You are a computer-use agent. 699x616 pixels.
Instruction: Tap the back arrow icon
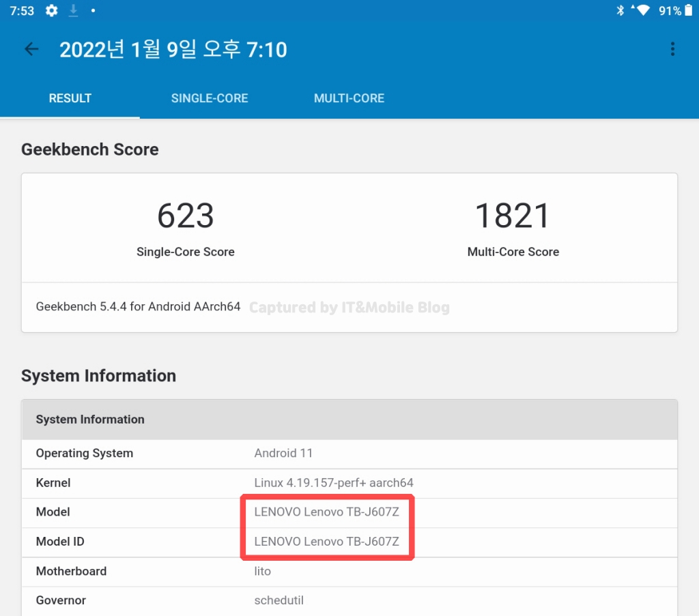pos(31,49)
